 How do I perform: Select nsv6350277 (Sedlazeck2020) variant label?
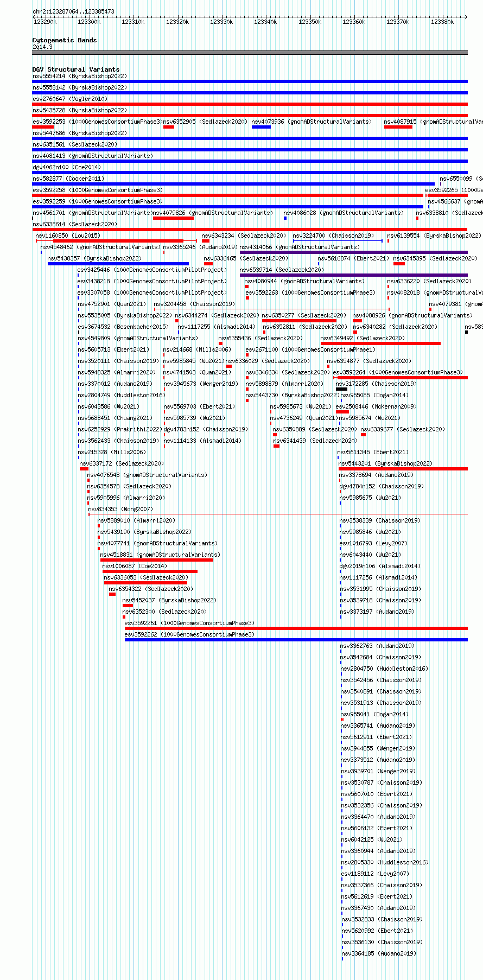[304, 316]
